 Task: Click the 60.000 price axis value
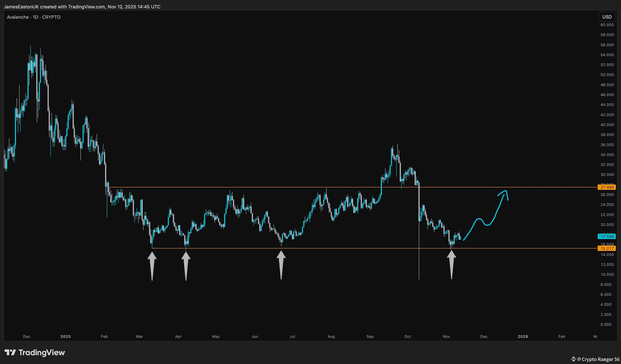pyautogui.click(x=607, y=25)
